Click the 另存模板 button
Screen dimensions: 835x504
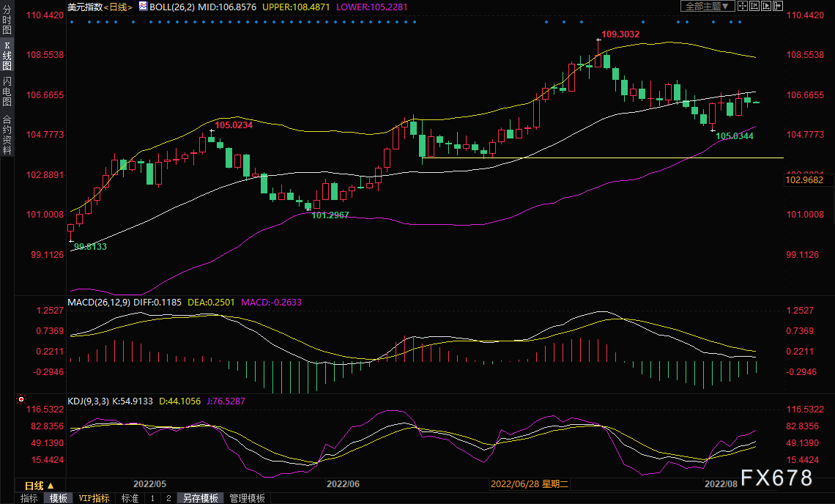click(x=201, y=498)
